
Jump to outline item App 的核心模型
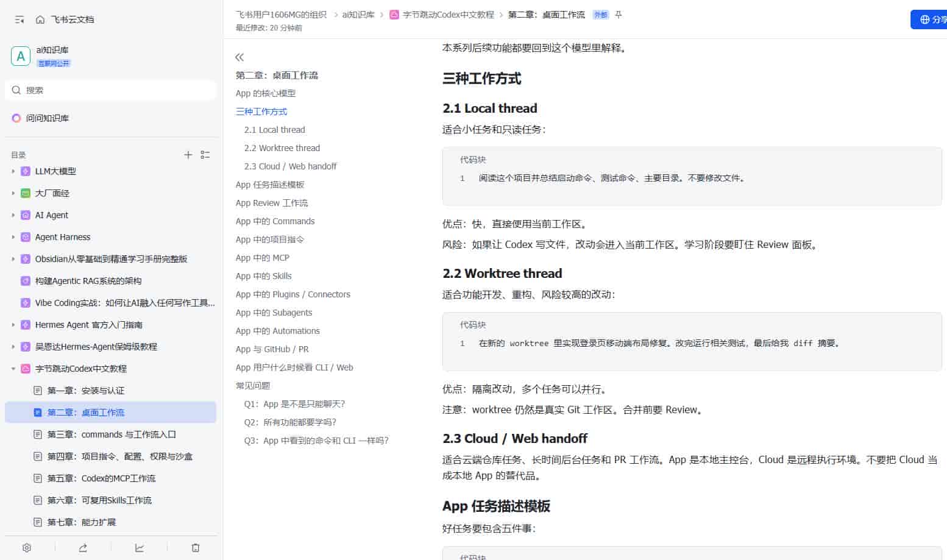point(266,93)
